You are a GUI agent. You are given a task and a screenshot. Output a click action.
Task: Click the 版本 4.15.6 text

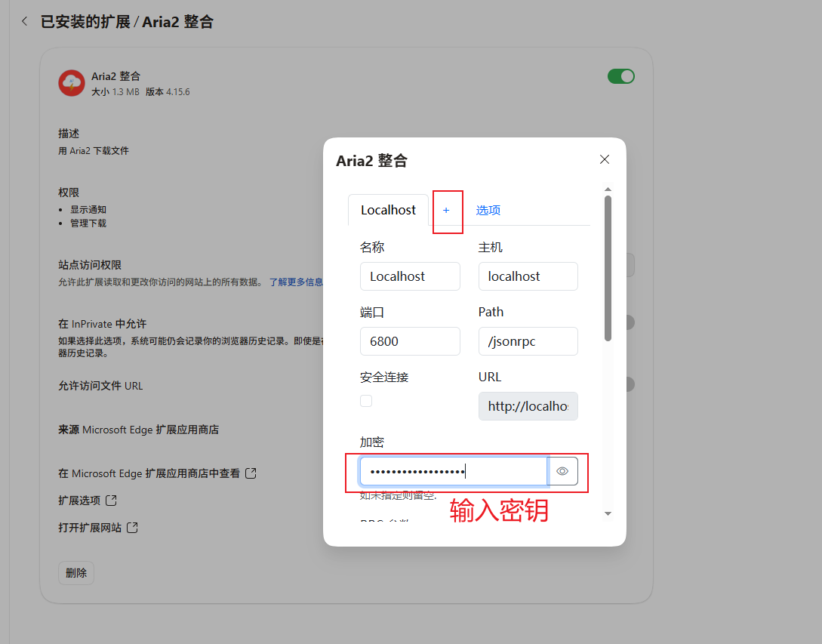tap(168, 92)
